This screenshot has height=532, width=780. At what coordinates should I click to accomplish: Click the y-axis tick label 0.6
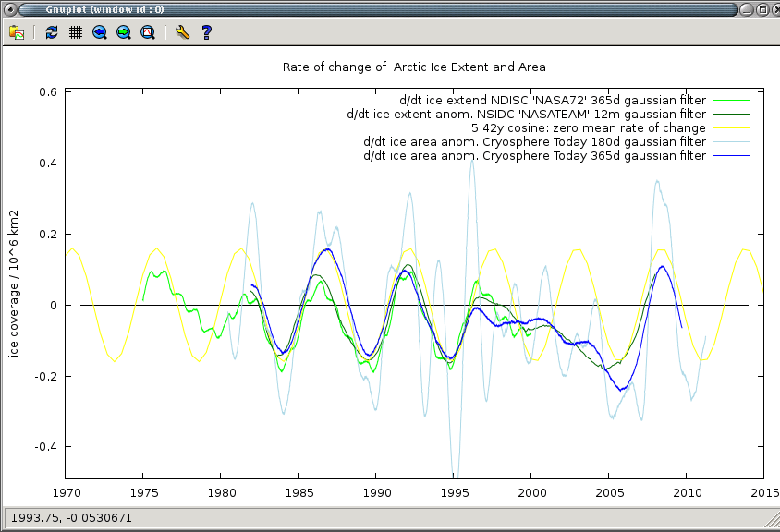click(48, 92)
